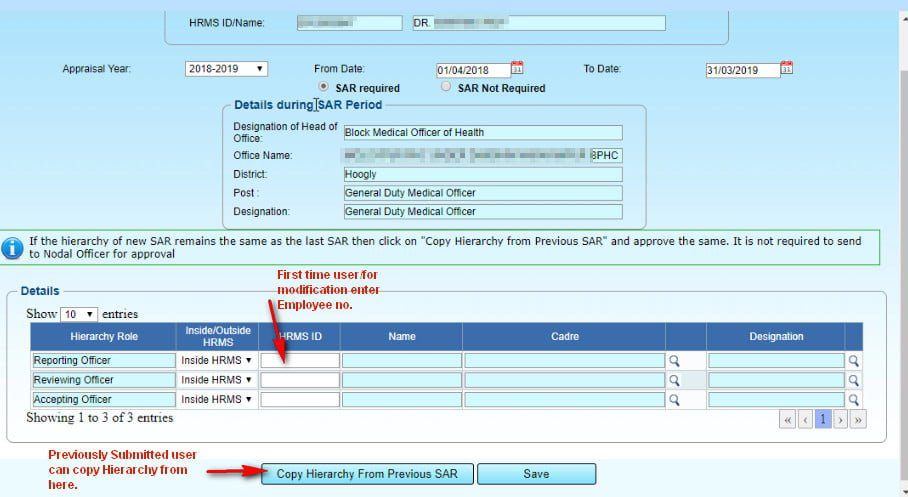Click Copy Hierarchy From Previous SAR button
This screenshot has height=497, width=908.
point(367,474)
